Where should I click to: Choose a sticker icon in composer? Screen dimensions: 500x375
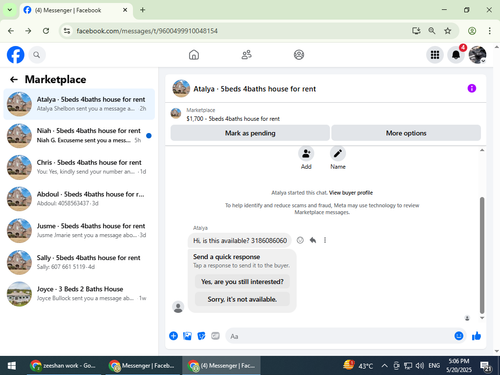click(x=201, y=336)
